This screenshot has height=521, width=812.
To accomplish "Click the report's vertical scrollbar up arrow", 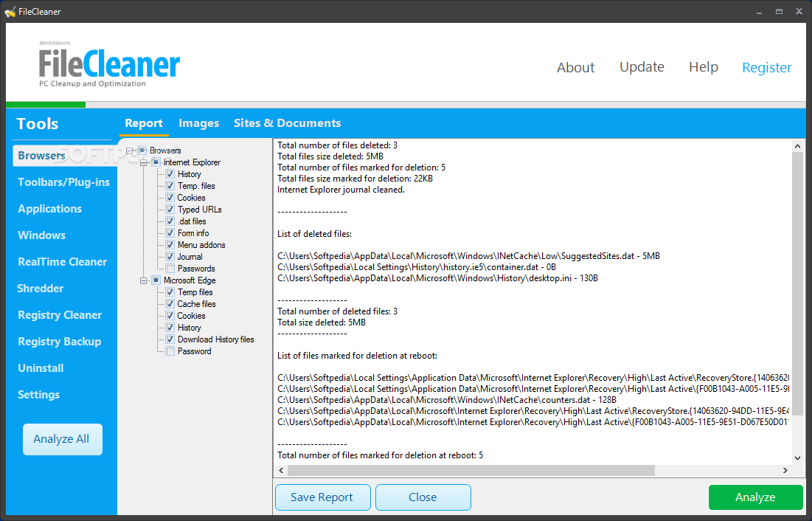I will [x=797, y=146].
